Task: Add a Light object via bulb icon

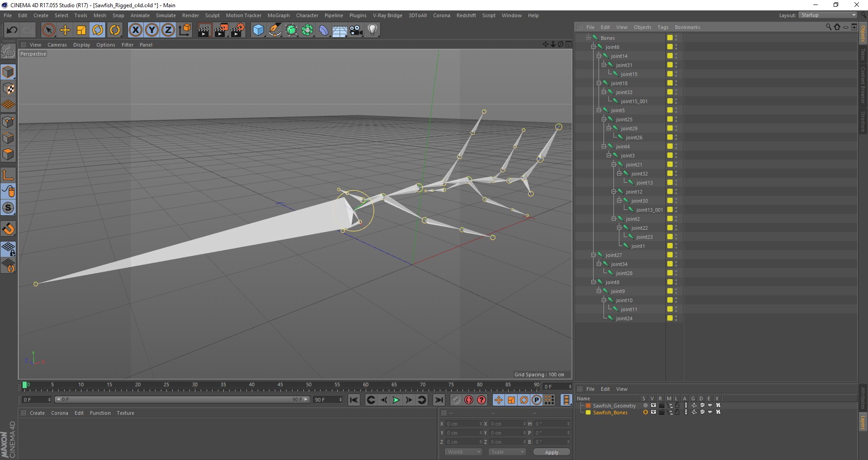Action: point(373,30)
